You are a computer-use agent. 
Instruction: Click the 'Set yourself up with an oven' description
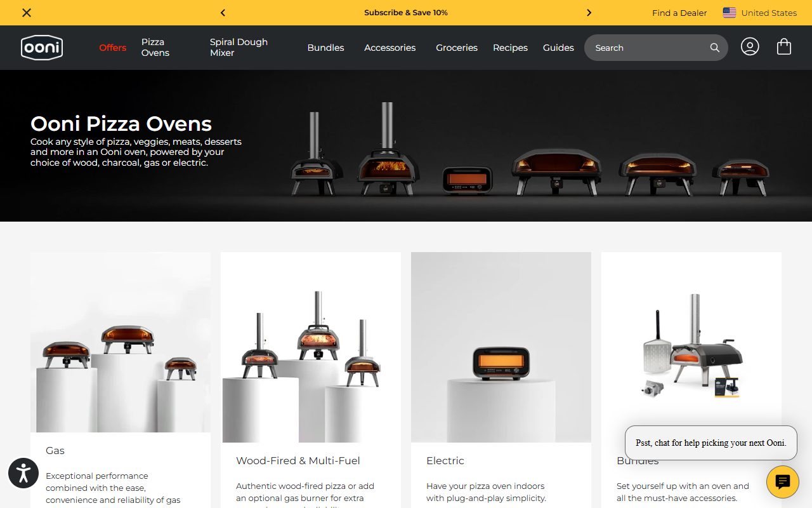[683, 492]
